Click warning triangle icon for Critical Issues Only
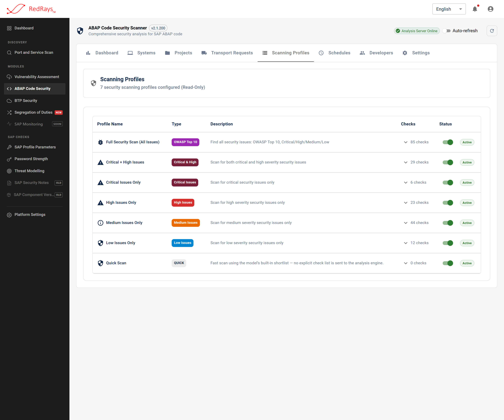This screenshot has width=504, height=420. coord(100,182)
